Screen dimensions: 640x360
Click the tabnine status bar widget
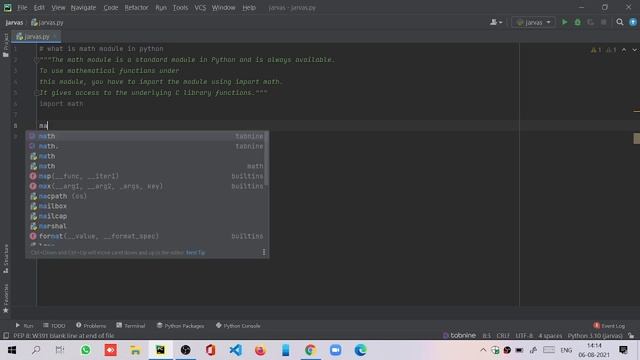[460, 336]
